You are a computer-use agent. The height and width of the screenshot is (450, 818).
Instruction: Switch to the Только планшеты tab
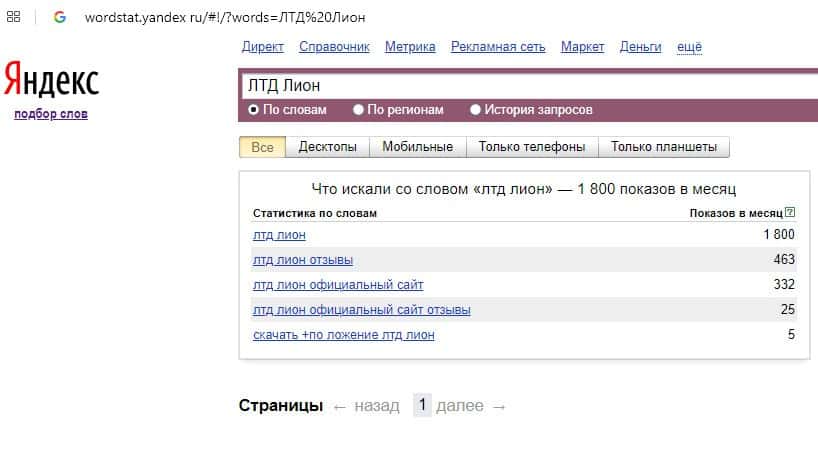pos(664,147)
